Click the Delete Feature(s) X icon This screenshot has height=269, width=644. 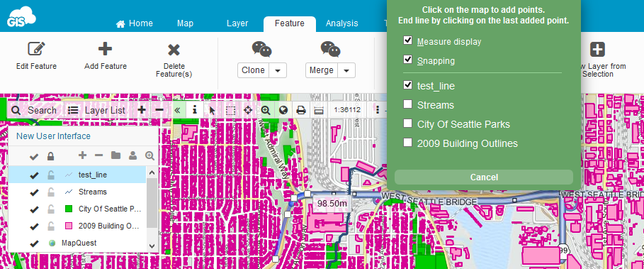(x=174, y=50)
